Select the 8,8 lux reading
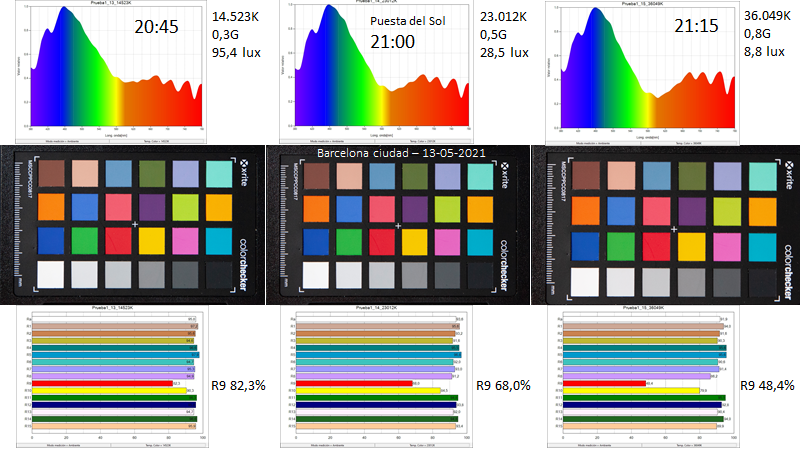The width and height of the screenshot is (800, 450). pos(764,52)
